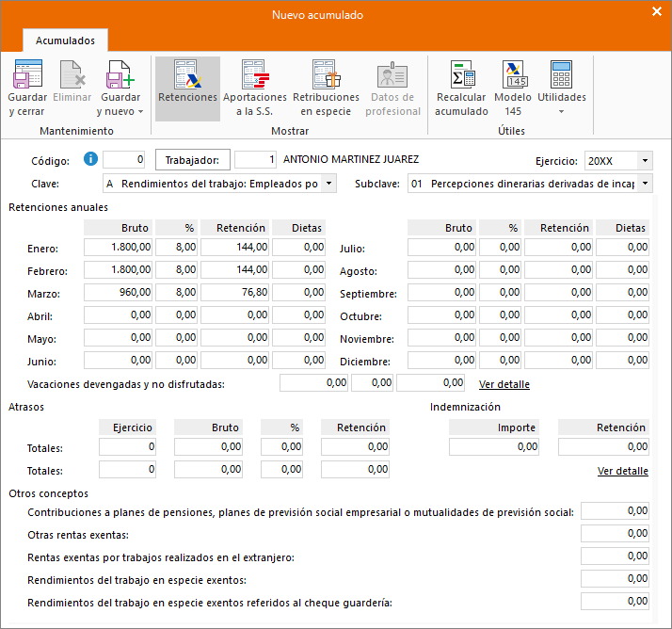The image size is (672, 629).
Task: Click the Guardar y nuevo icon
Action: [x=120, y=74]
